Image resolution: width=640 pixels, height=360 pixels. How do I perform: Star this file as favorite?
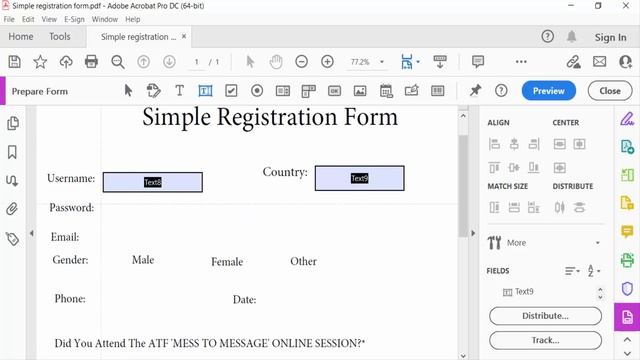[40, 62]
